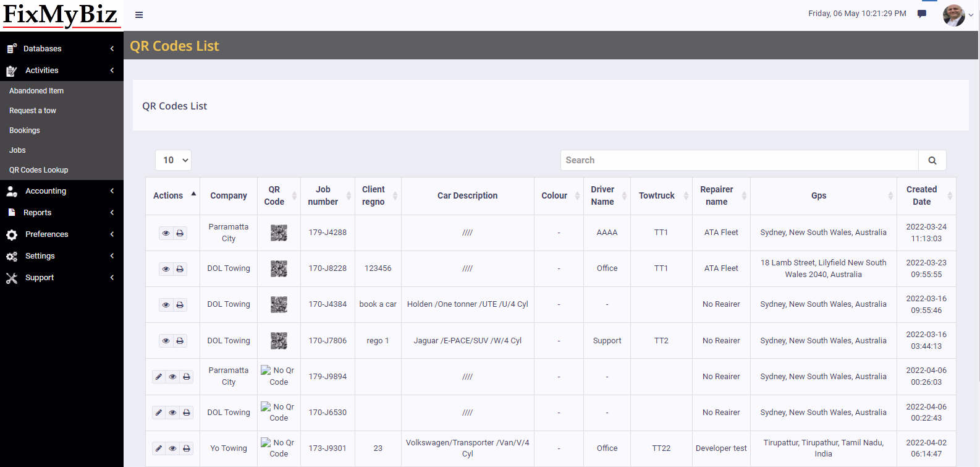Viewport: 980px width, 467px height.
Task: View details of job 170-J4384
Action: pos(166,305)
